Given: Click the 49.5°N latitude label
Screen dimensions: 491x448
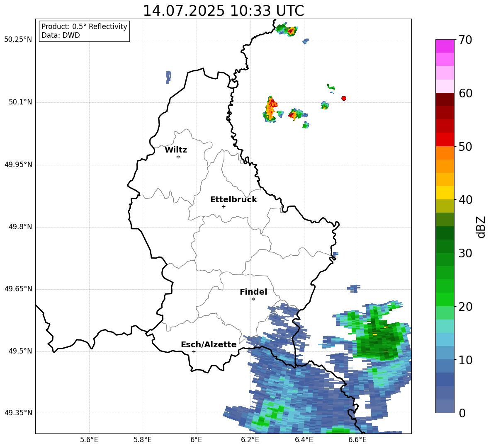Looking at the screenshot, I should pos(20,351).
